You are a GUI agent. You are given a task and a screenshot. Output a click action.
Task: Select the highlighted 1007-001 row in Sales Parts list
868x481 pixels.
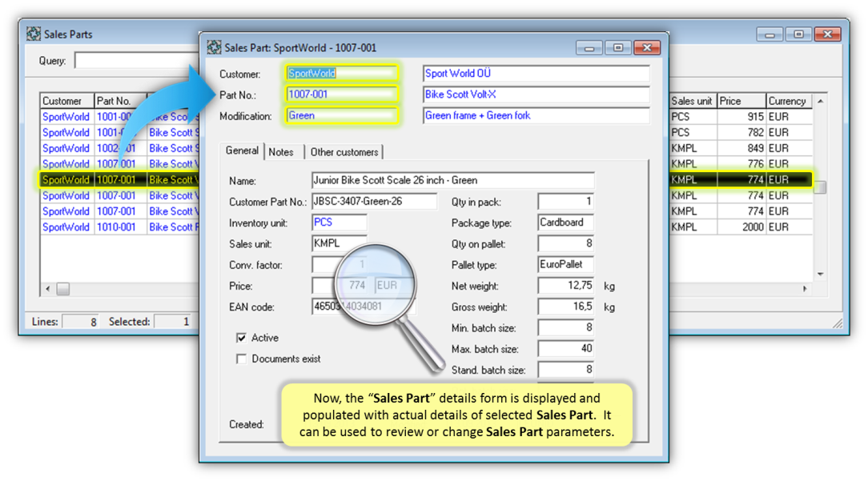pyautogui.click(x=426, y=180)
